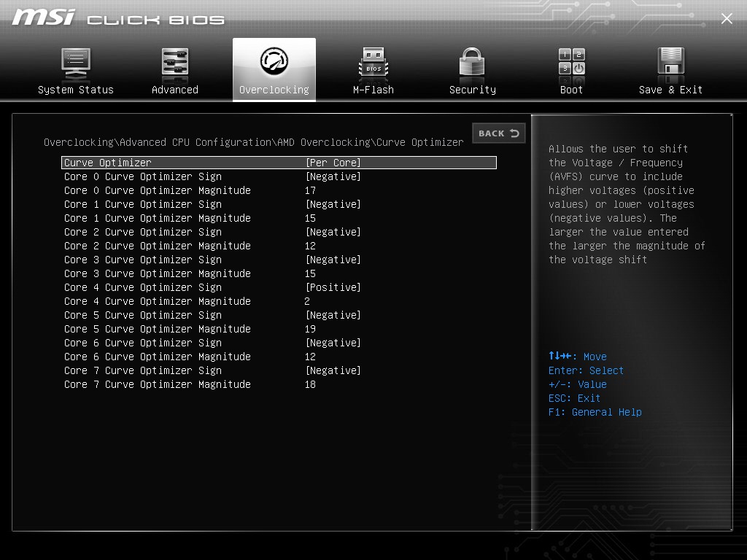Open the Boot keypad icon
This screenshot has height=560, width=747.
(x=572, y=61)
